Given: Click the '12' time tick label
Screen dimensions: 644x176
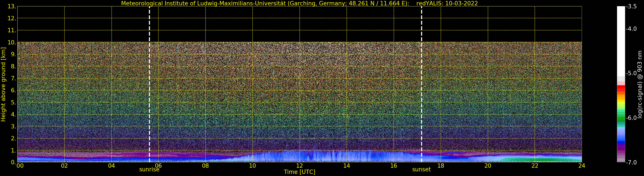Looking at the screenshot, I should click(300, 166).
